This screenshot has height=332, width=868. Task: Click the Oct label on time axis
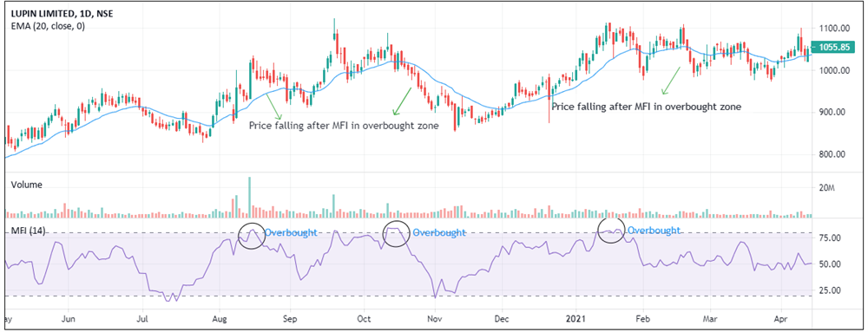(x=363, y=319)
